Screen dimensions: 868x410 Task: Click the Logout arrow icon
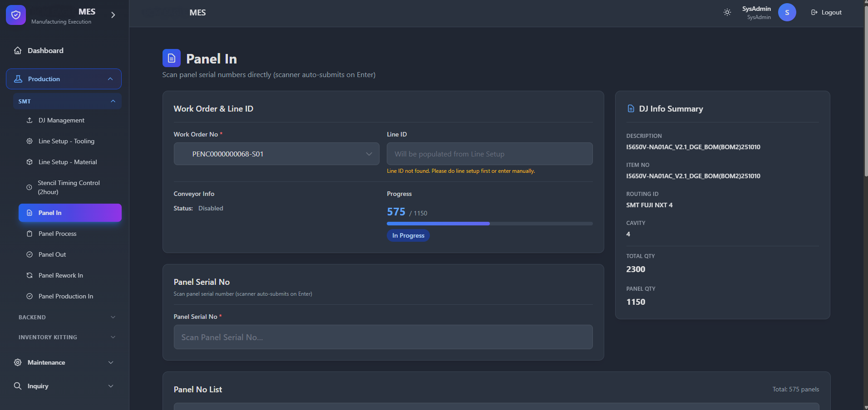tap(814, 12)
